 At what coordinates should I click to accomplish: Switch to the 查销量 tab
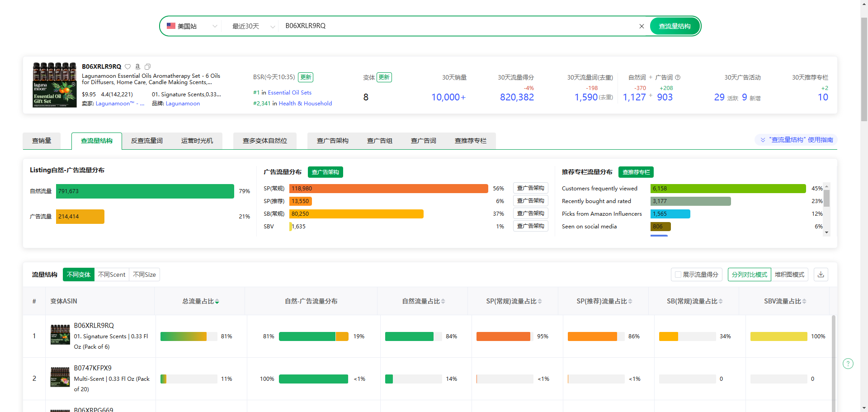[x=42, y=141]
